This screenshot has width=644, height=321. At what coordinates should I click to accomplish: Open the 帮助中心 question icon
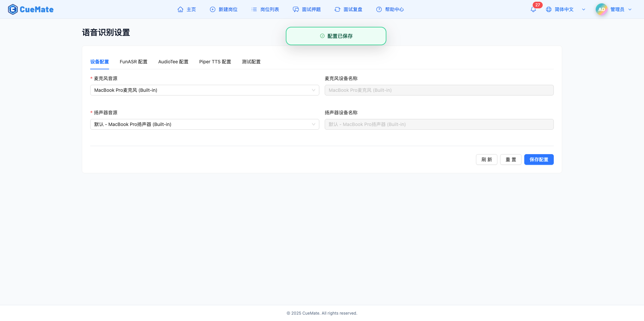point(379,9)
